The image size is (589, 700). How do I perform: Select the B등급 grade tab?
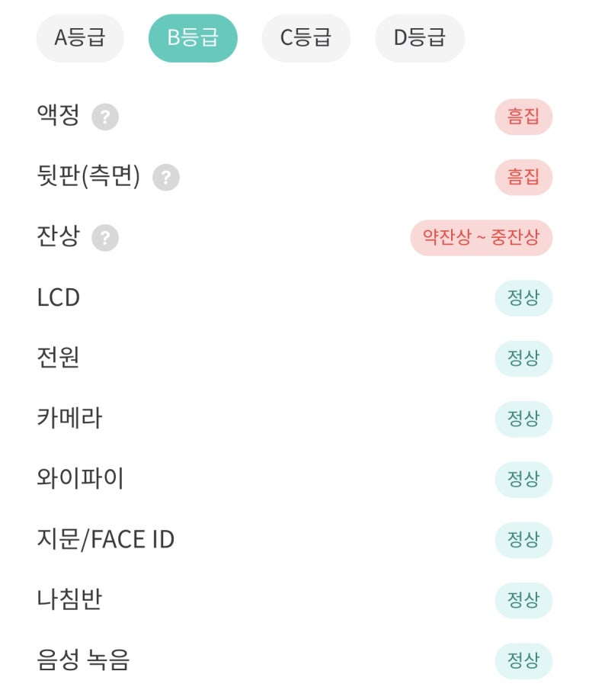click(193, 38)
